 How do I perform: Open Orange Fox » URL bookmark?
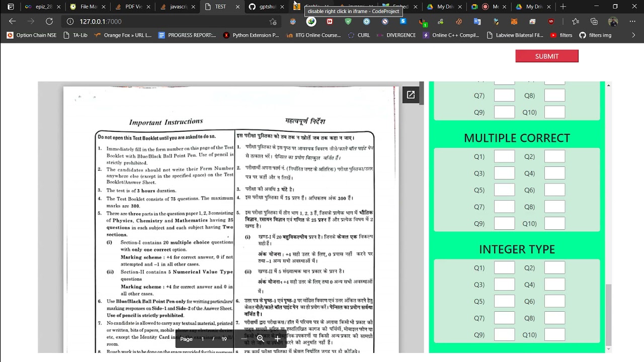tap(123, 35)
